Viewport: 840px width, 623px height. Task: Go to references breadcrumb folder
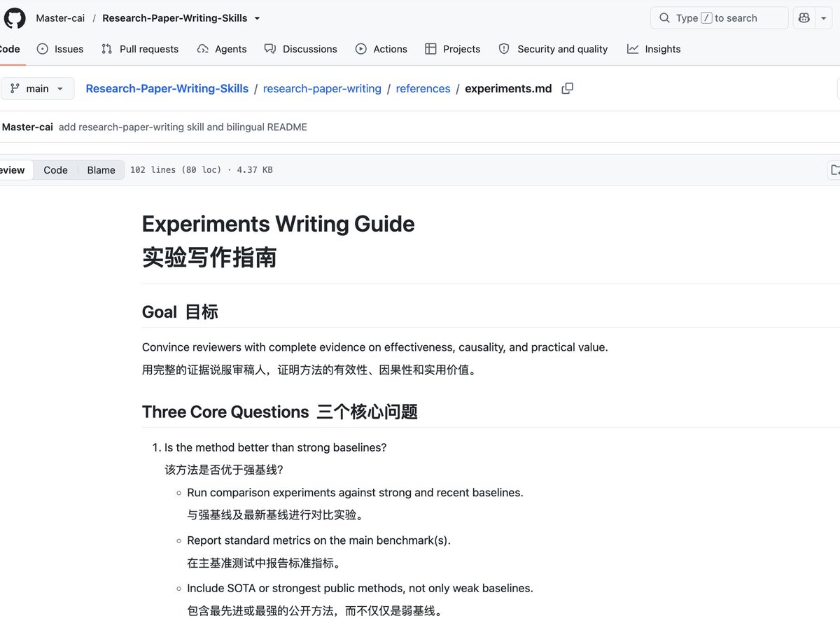tap(423, 89)
